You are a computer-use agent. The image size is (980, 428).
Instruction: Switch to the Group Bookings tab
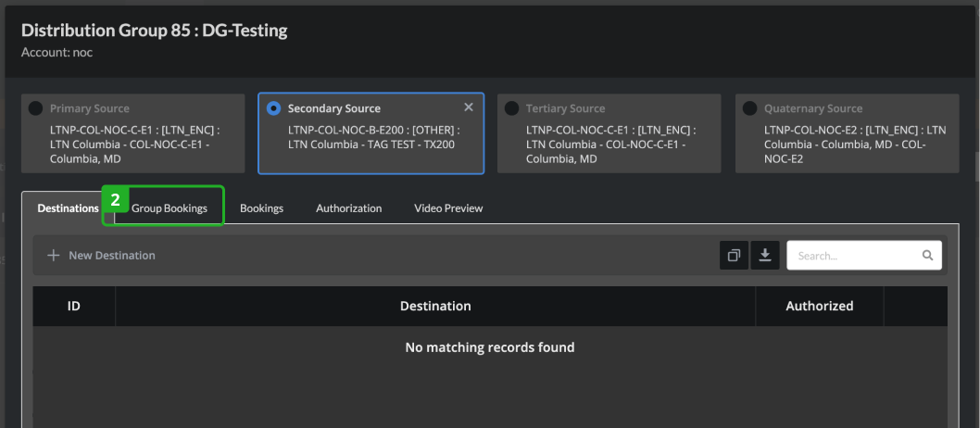(x=170, y=208)
